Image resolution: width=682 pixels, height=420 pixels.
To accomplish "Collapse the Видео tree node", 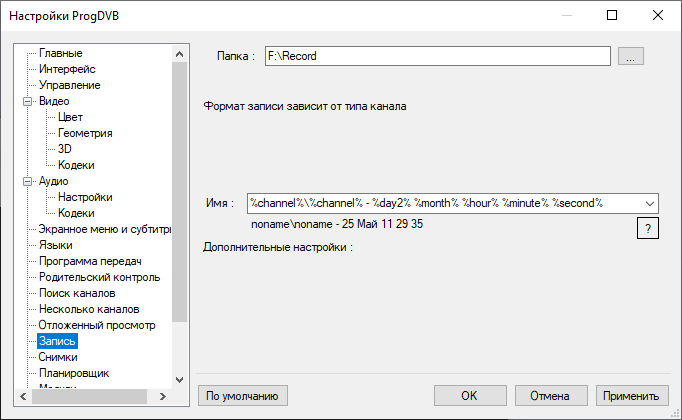I will coord(28,101).
